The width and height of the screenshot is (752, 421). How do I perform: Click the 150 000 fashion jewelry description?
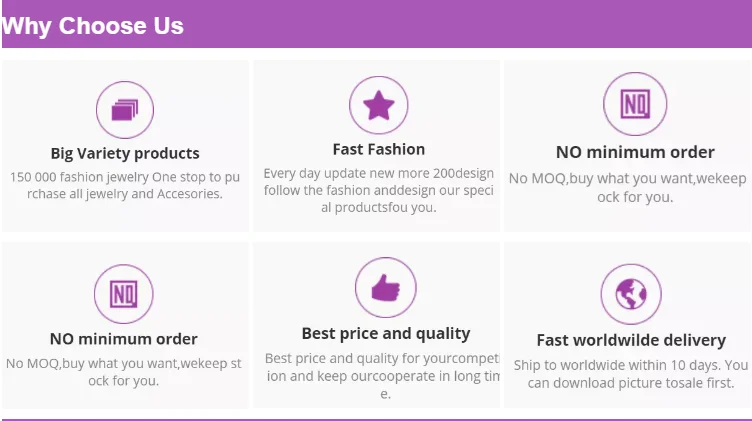tap(125, 185)
